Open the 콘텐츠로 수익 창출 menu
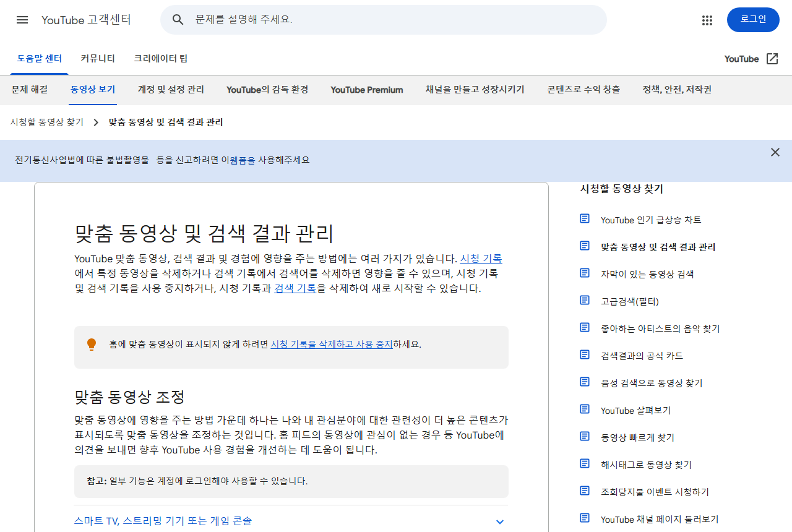Screen dimensions: 792x532 coord(583,90)
